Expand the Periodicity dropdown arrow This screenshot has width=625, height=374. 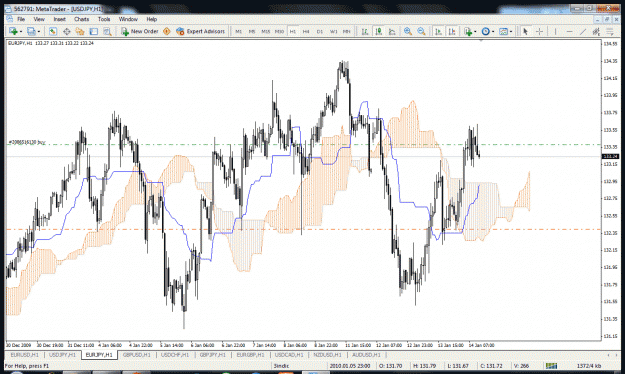(493, 31)
